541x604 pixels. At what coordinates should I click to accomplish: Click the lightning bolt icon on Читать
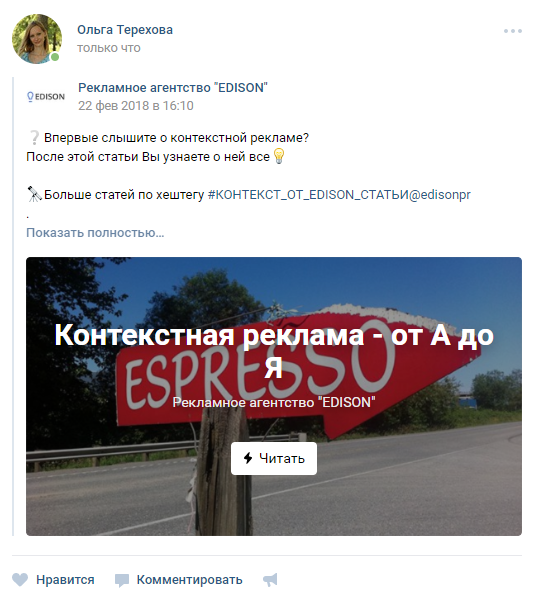pos(248,458)
